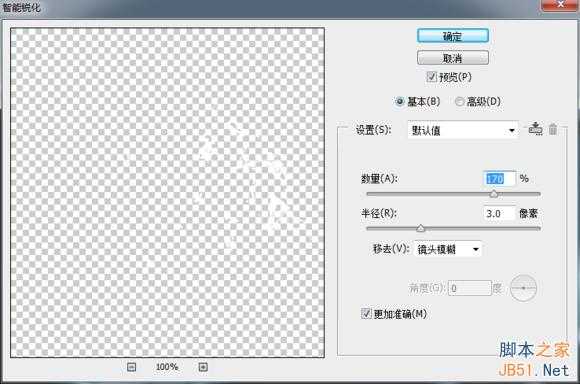The width and height of the screenshot is (580, 384).
Task: Click the 半径(R) radius slider handle
Action: [421, 228]
